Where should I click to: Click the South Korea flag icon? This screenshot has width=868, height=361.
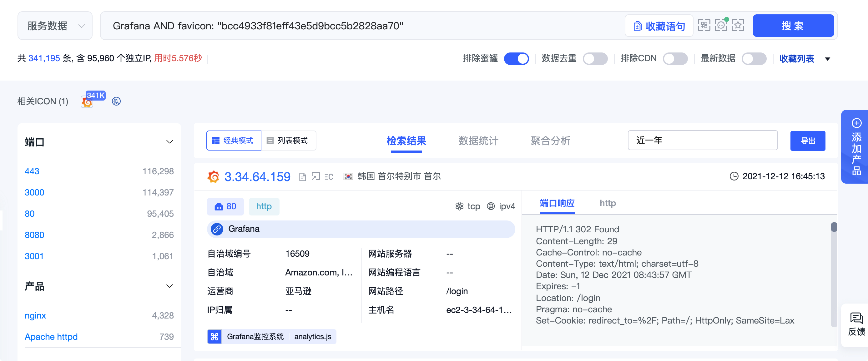[x=348, y=176]
